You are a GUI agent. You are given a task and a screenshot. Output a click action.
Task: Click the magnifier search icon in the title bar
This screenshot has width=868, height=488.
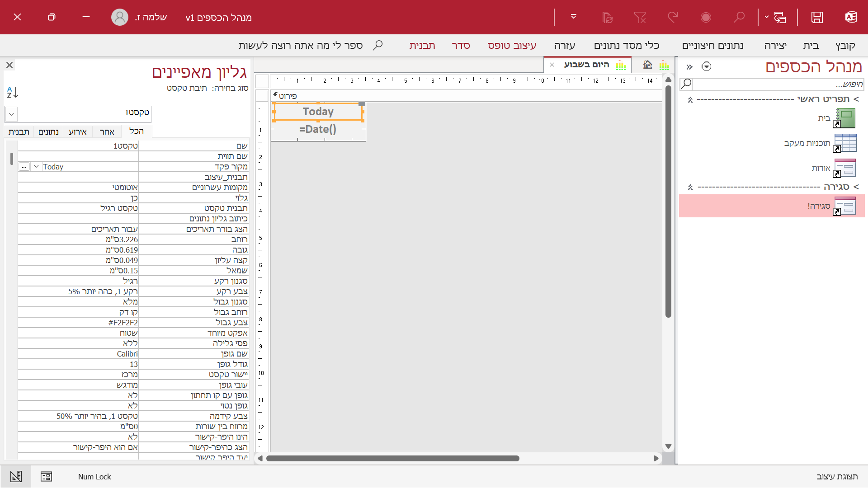pyautogui.click(x=739, y=17)
